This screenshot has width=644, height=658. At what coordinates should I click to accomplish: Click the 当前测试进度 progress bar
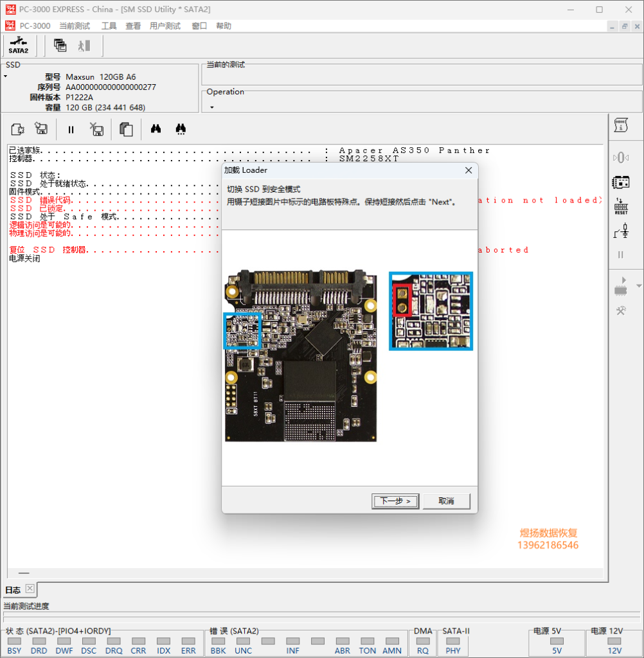pos(321,617)
